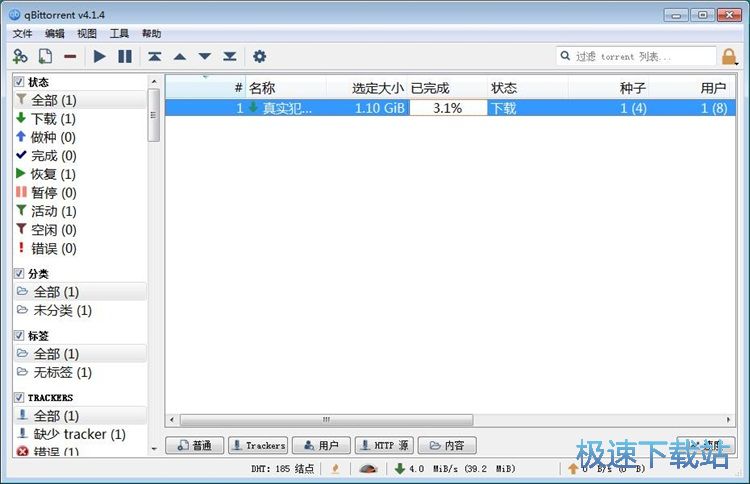
Task: Switch to the 普通 tab
Action: coord(195,445)
